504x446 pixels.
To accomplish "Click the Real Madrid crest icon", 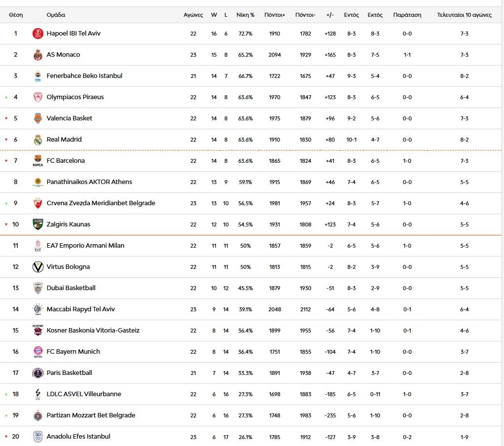I will [x=38, y=140].
